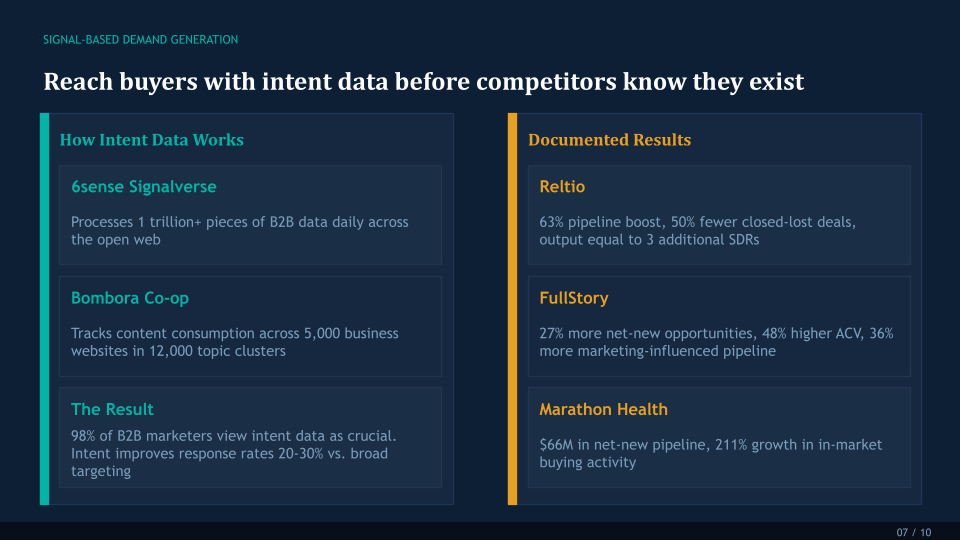This screenshot has width=960, height=540.
Task: Click the '07 / 10' page indicator
Action: (913, 532)
